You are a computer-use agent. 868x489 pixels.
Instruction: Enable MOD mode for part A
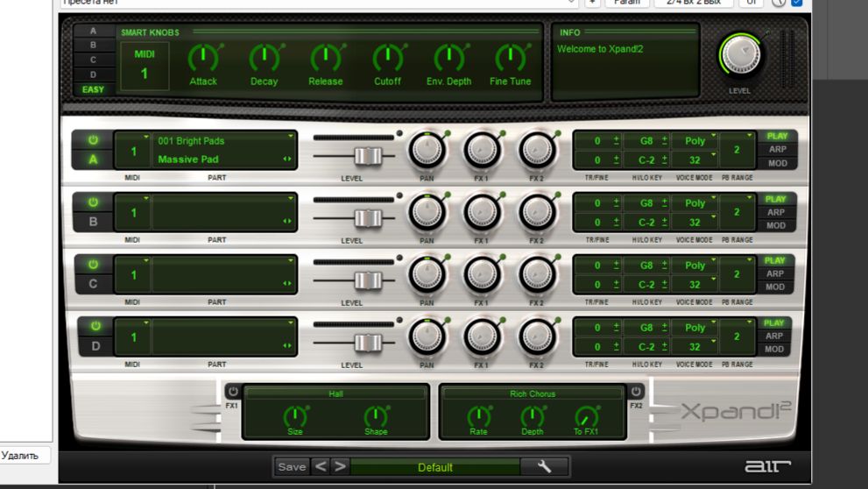777,163
